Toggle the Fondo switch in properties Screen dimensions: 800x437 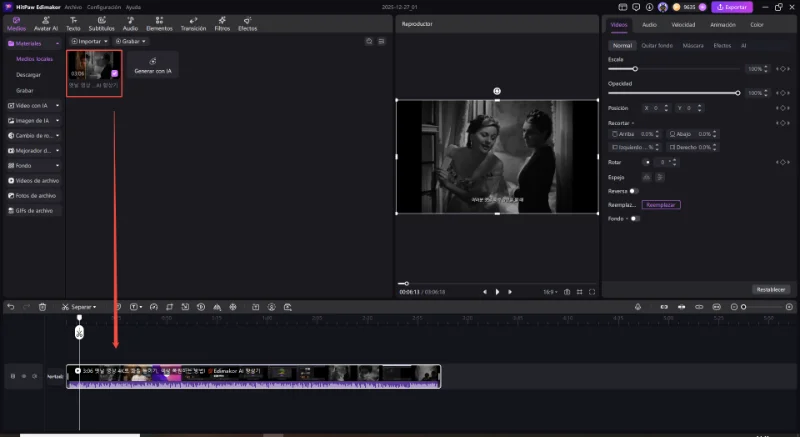point(633,218)
